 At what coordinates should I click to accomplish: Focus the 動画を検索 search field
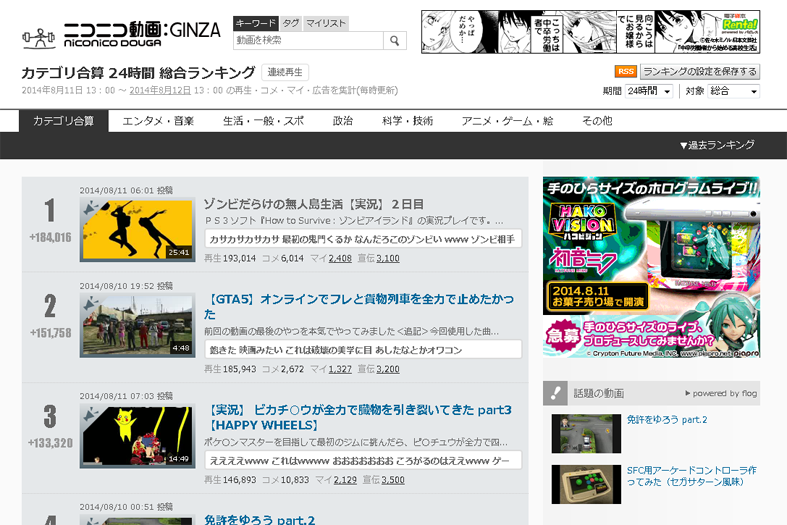click(x=308, y=41)
